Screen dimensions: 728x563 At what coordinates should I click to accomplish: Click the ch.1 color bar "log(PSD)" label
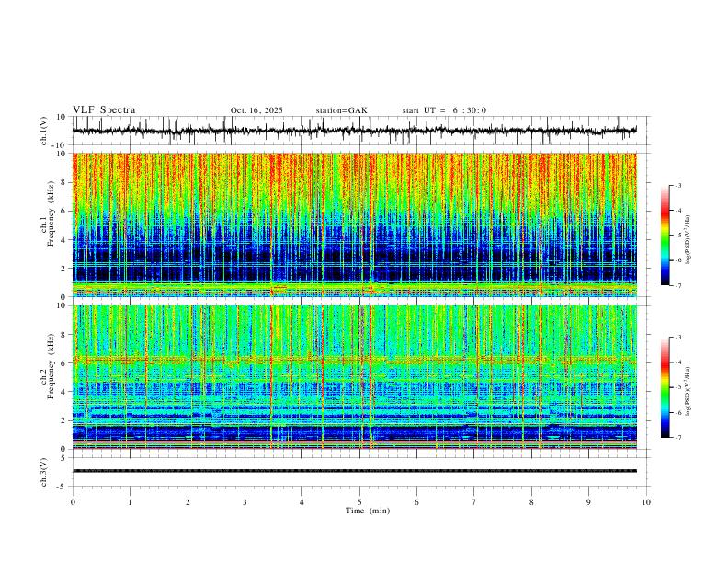688,239
